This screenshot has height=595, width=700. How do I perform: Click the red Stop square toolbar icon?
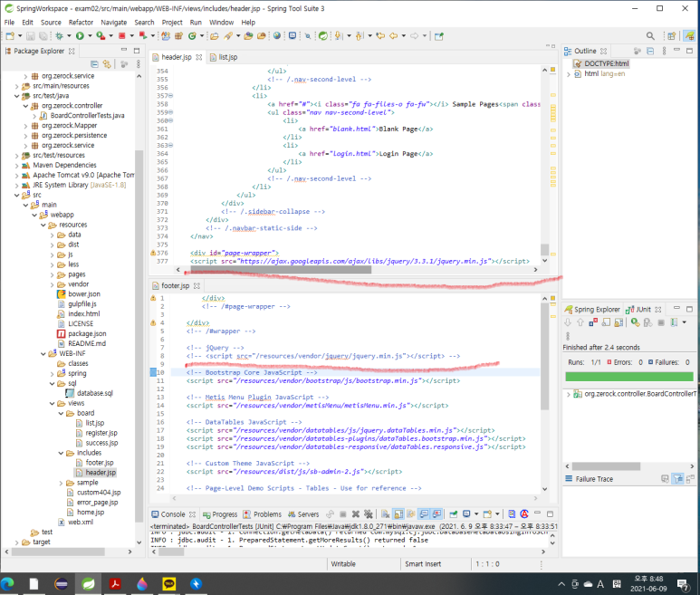coord(122,36)
